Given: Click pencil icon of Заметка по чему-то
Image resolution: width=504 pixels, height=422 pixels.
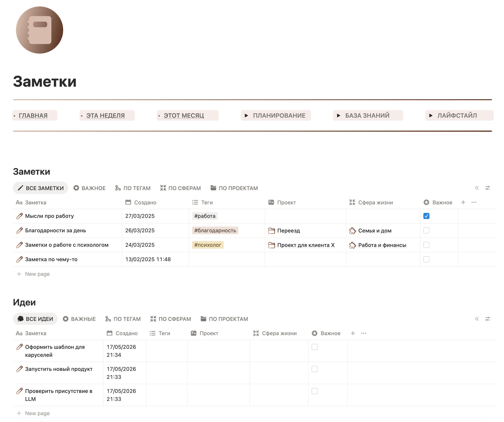Looking at the screenshot, I should (x=19, y=259).
